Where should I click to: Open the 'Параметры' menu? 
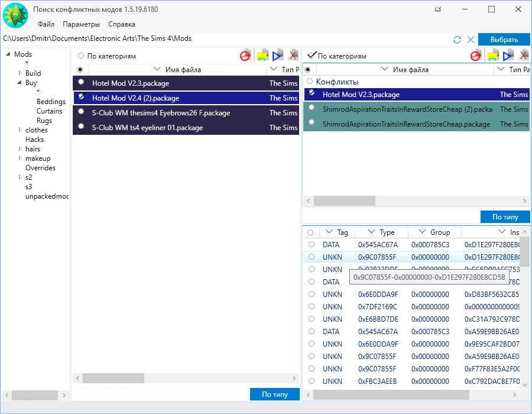[81, 24]
